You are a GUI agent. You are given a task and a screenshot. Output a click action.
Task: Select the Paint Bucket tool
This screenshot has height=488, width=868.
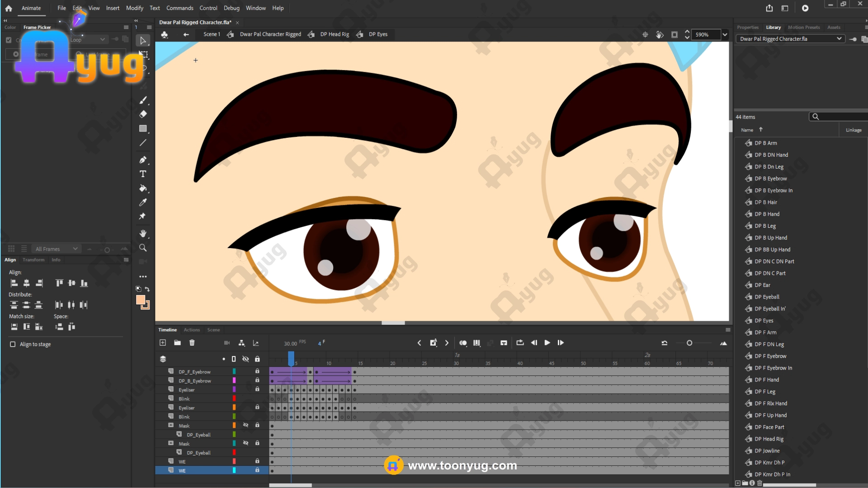[x=143, y=188]
